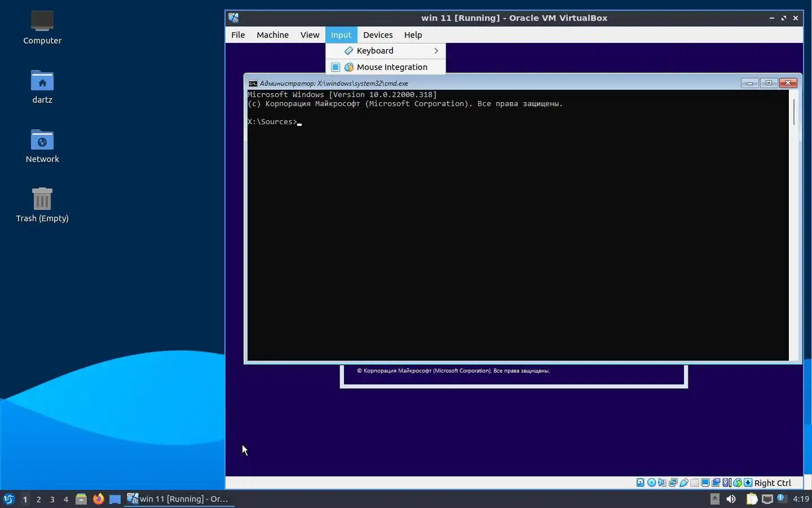Click the shared folders icon in VirtualBox status bar
Screen dimensions: 812x508
[695, 483]
